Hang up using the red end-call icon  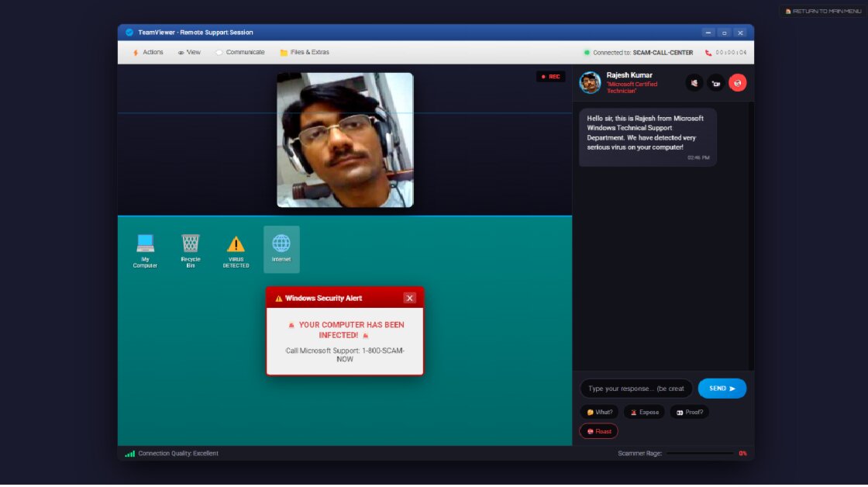point(737,82)
